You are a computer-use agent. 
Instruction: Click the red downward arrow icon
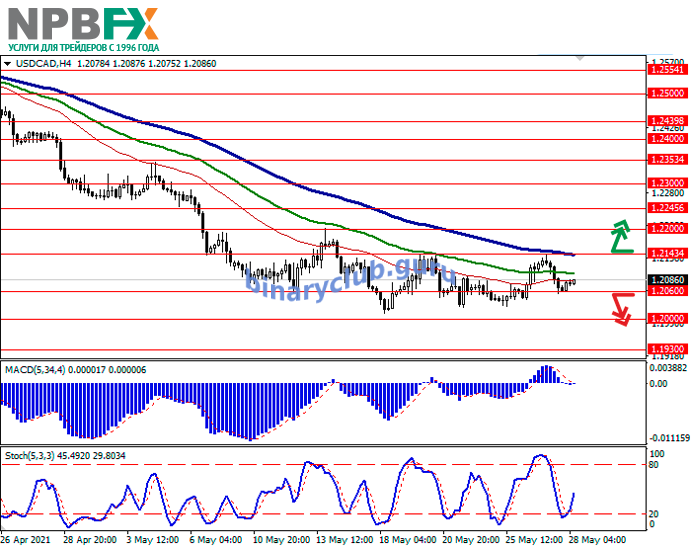[x=621, y=309]
